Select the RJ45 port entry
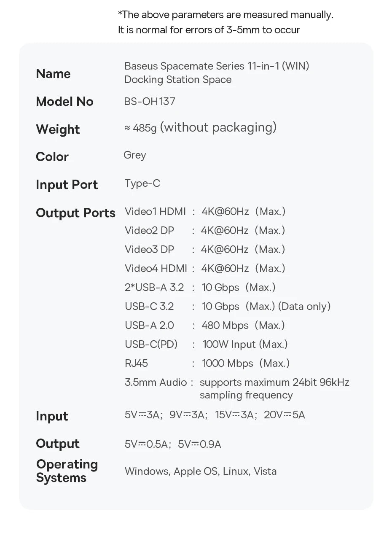Viewport: 392px width, 533px height. [136, 363]
